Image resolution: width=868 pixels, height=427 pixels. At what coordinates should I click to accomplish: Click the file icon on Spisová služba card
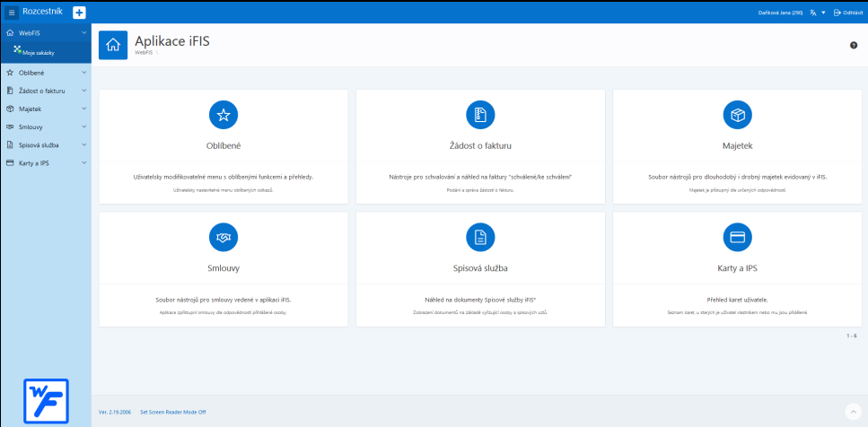[x=480, y=238]
